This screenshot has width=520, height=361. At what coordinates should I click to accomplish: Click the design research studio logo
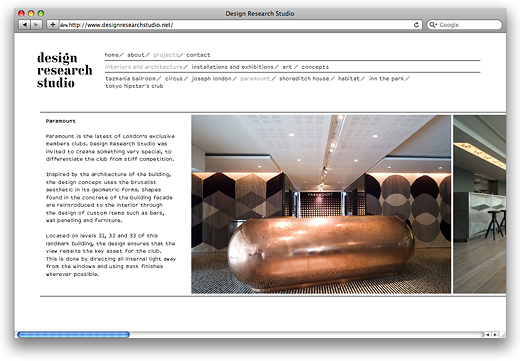64,70
